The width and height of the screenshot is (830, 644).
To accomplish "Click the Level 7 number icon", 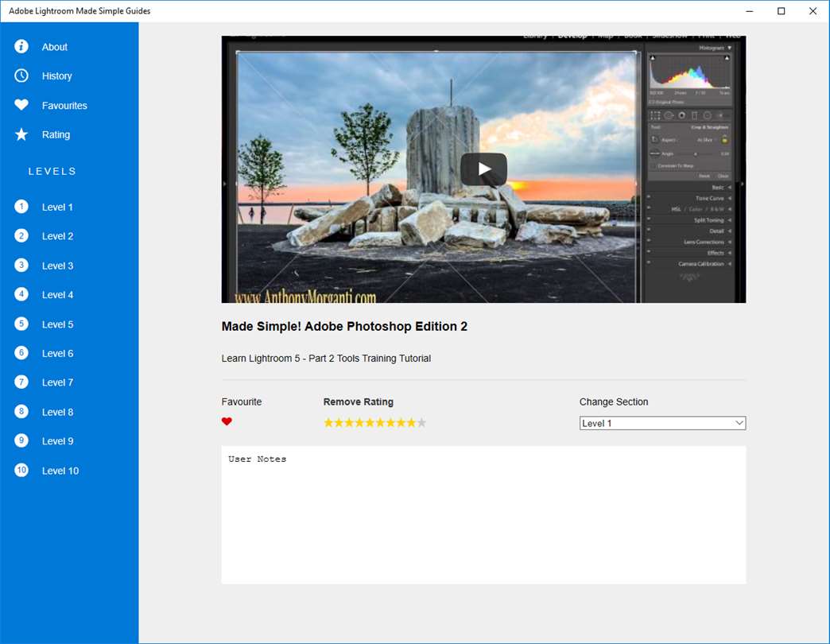I will click(x=21, y=382).
